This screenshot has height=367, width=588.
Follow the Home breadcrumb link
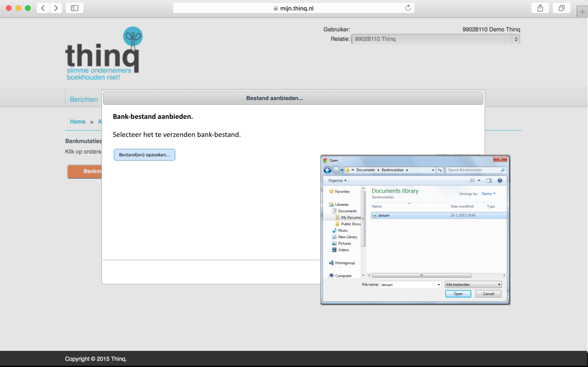pyautogui.click(x=77, y=122)
